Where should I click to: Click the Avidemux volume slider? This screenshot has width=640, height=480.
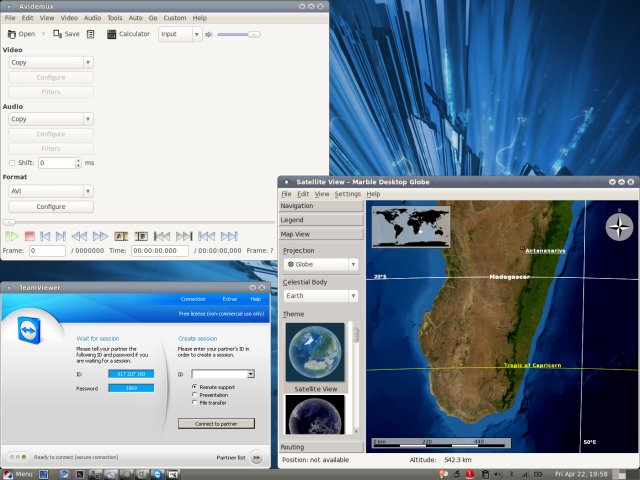tap(238, 34)
